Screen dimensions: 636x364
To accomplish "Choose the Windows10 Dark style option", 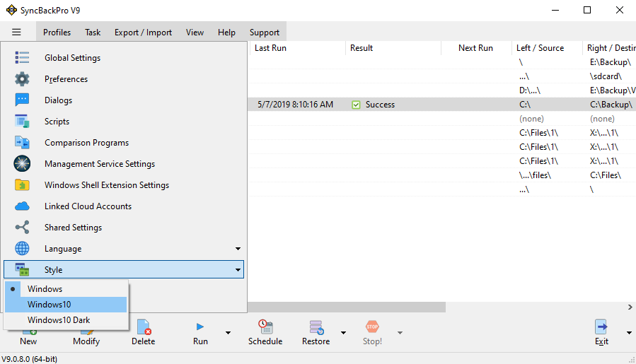I will click(67, 319).
